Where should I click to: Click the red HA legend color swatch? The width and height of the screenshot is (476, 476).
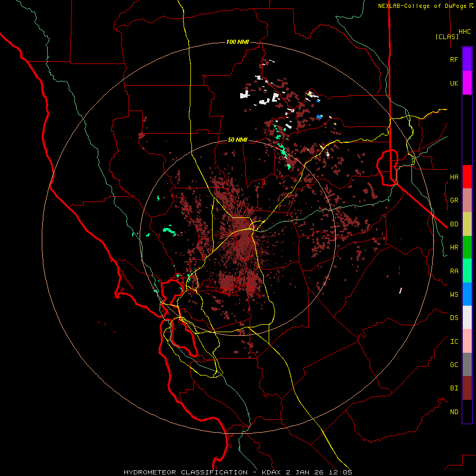(467, 177)
